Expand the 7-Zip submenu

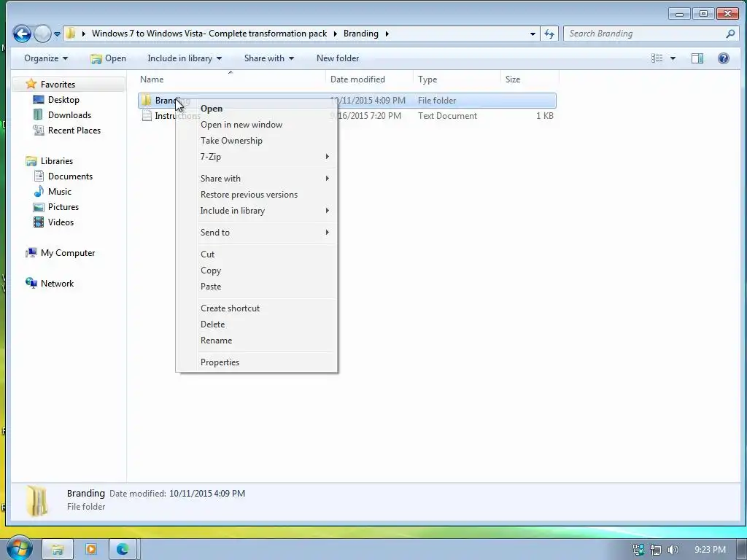pos(257,157)
